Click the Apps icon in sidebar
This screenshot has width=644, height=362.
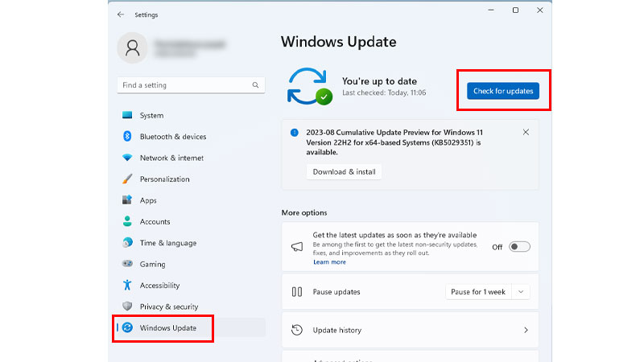coord(127,200)
